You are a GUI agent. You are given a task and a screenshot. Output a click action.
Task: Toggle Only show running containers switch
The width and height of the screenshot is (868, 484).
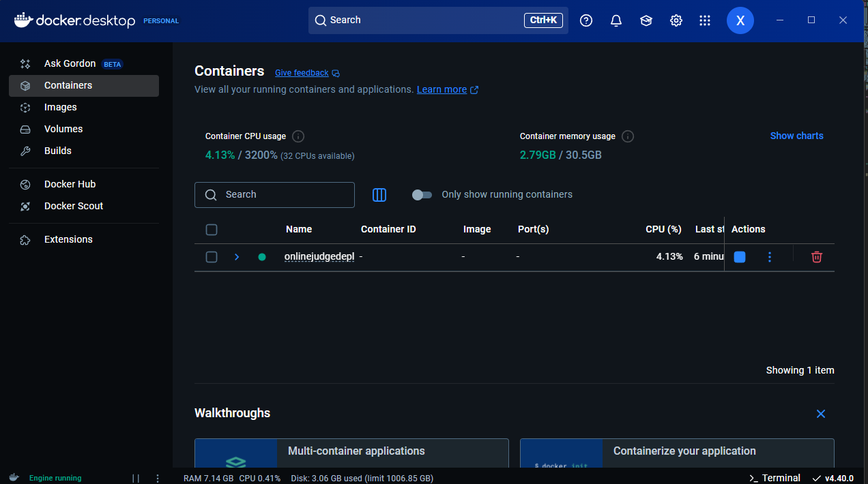coord(422,195)
